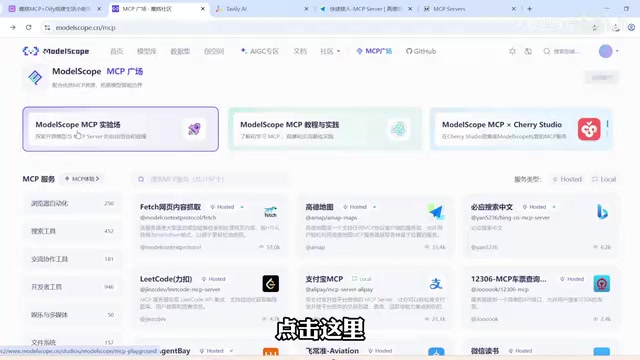Click the 高德地图 paper-plane icon
Screen dimensions: 640x360
(x=436, y=212)
